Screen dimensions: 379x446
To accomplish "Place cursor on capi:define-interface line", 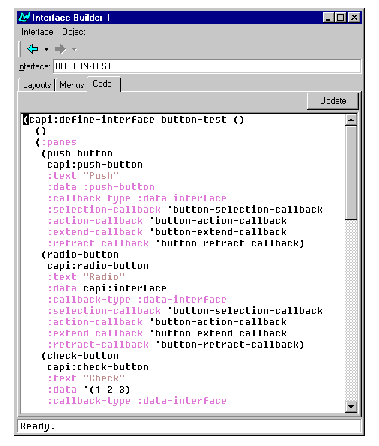I will 133,120.
